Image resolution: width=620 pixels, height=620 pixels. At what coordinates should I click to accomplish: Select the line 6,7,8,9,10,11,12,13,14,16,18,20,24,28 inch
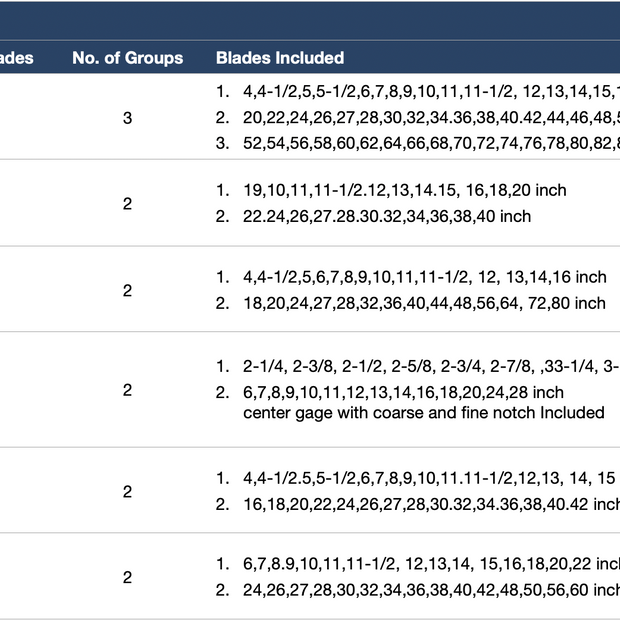point(403,393)
